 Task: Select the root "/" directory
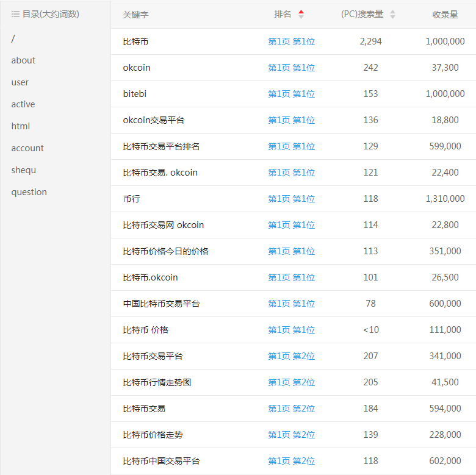click(13, 38)
